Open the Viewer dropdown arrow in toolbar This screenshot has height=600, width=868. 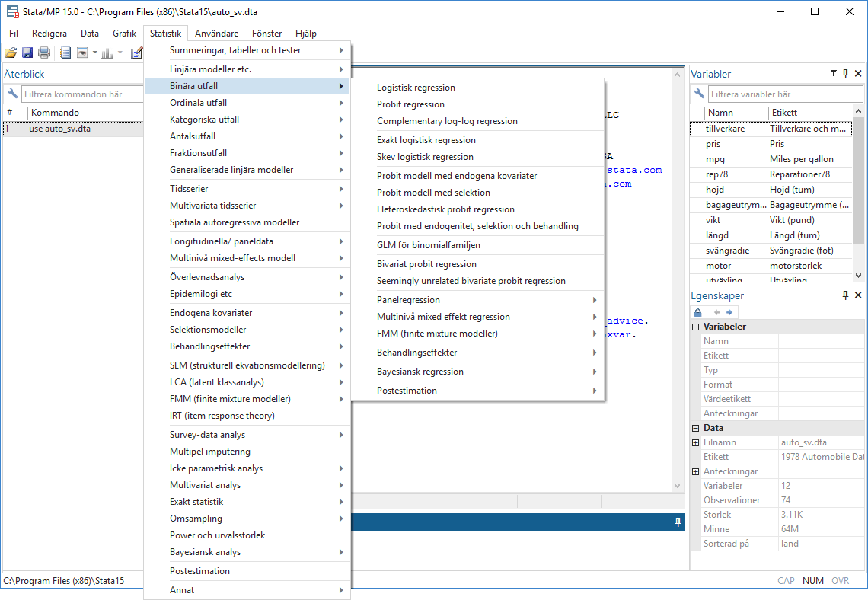[94, 53]
